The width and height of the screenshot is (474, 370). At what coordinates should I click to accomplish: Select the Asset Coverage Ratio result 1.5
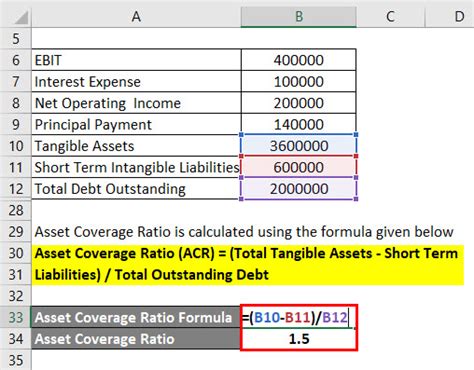(299, 339)
